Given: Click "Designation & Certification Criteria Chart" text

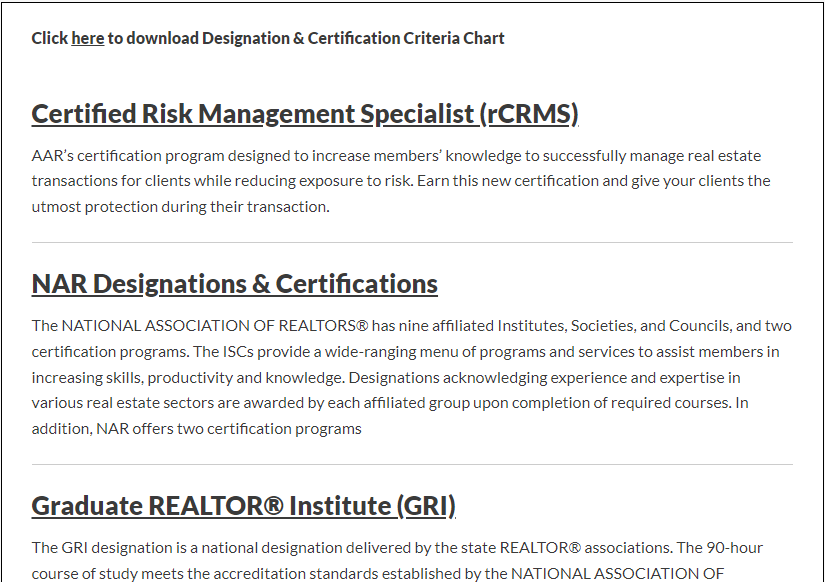Looking at the screenshot, I should point(353,38).
